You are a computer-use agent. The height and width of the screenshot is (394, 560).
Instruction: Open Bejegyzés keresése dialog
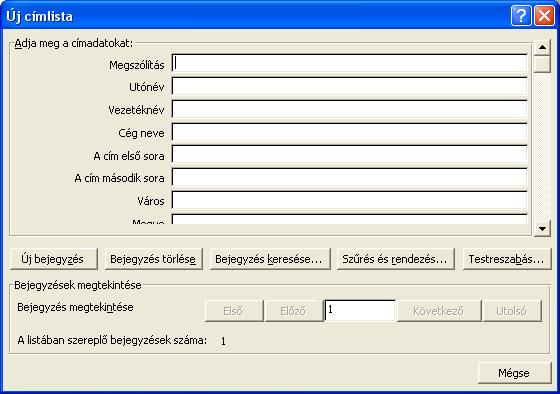pyautogui.click(x=270, y=259)
